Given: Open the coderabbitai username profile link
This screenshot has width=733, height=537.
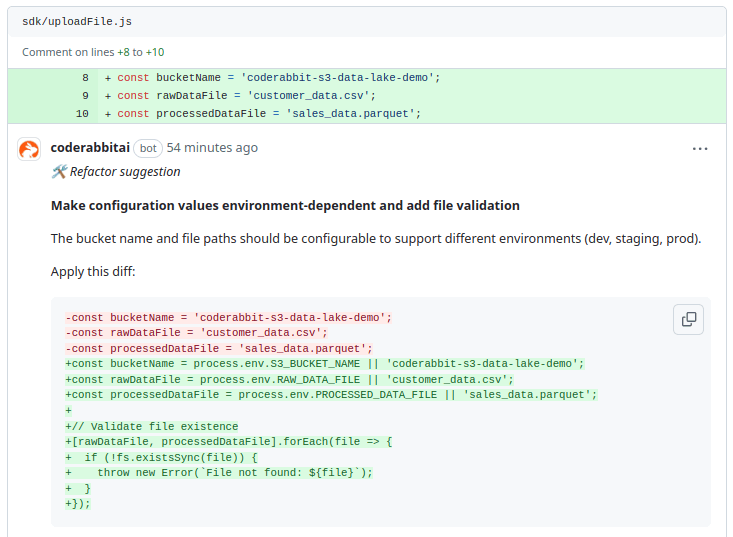Looking at the screenshot, I should [x=89, y=147].
